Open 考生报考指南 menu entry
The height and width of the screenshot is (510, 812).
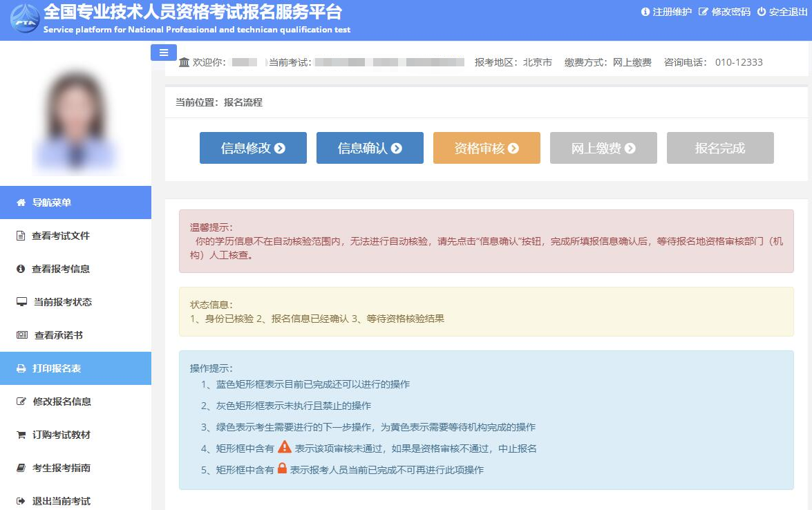coord(62,468)
